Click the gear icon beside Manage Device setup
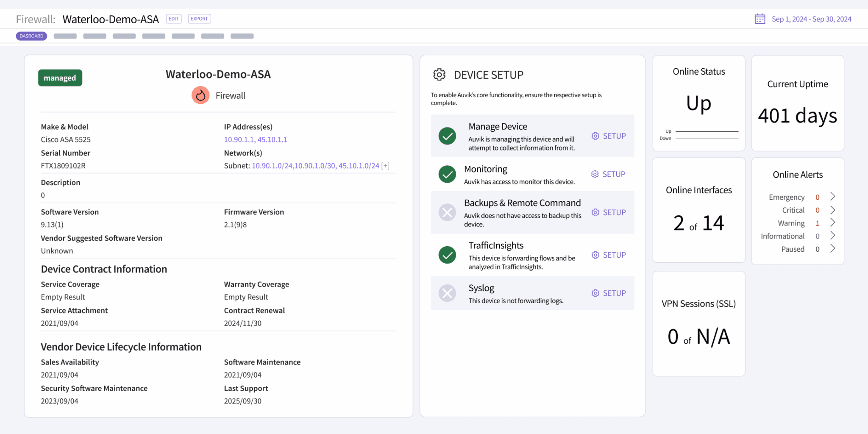 [x=595, y=136]
